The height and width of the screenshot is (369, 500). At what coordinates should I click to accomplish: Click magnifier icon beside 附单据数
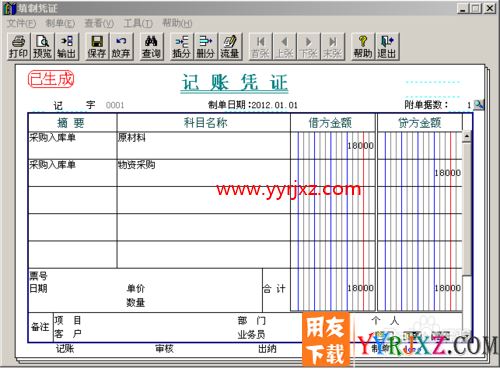tap(479, 105)
